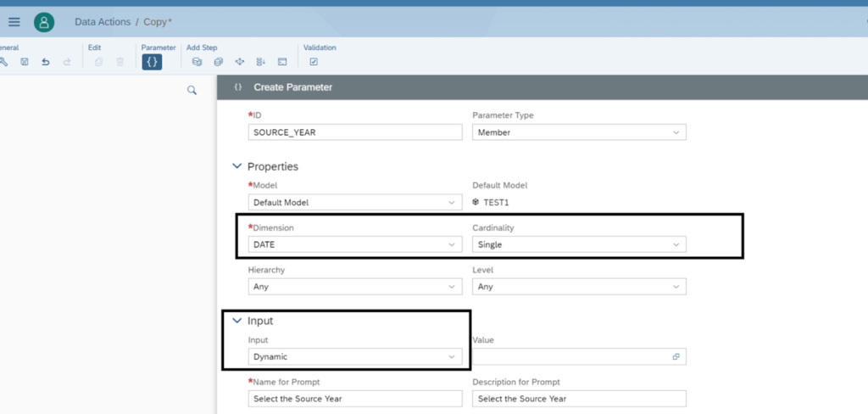Screen dimensions: 868x414
Task: Add a copy step
Action: pyautogui.click(x=197, y=62)
